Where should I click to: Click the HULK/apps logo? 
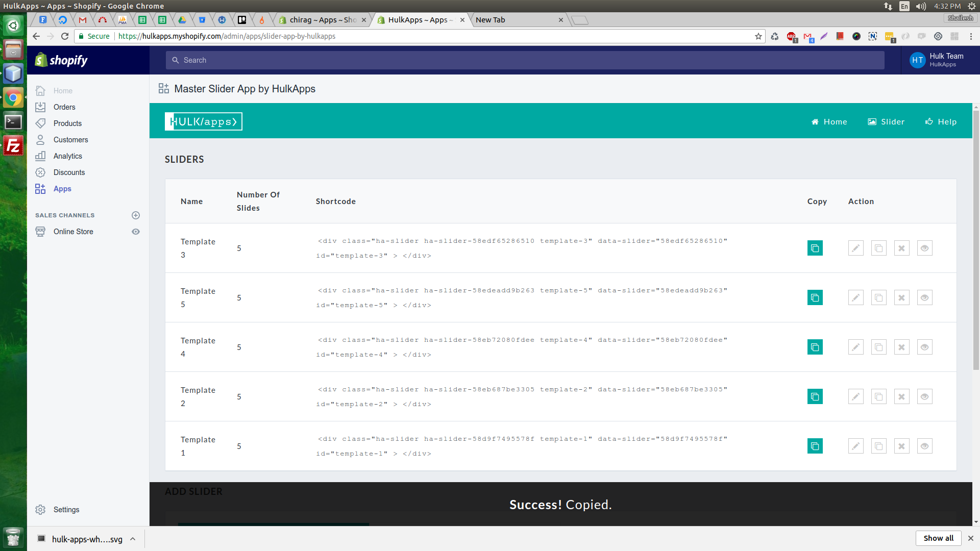pyautogui.click(x=203, y=121)
